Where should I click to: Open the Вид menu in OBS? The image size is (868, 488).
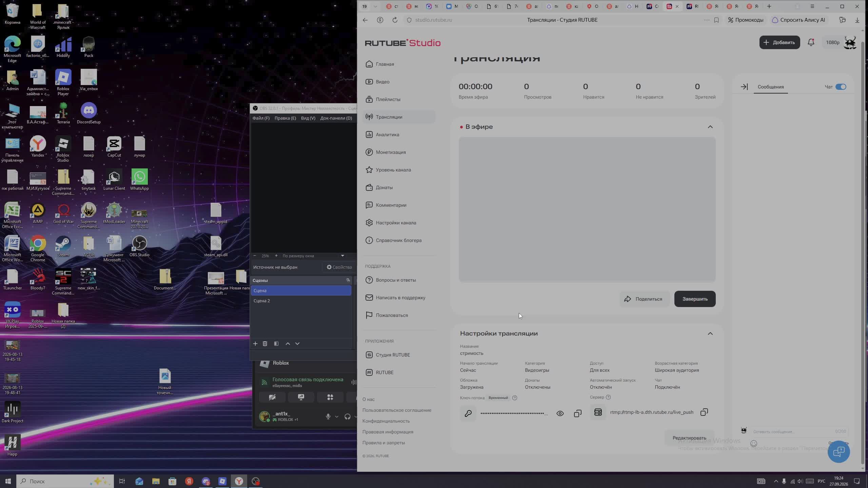point(308,118)
